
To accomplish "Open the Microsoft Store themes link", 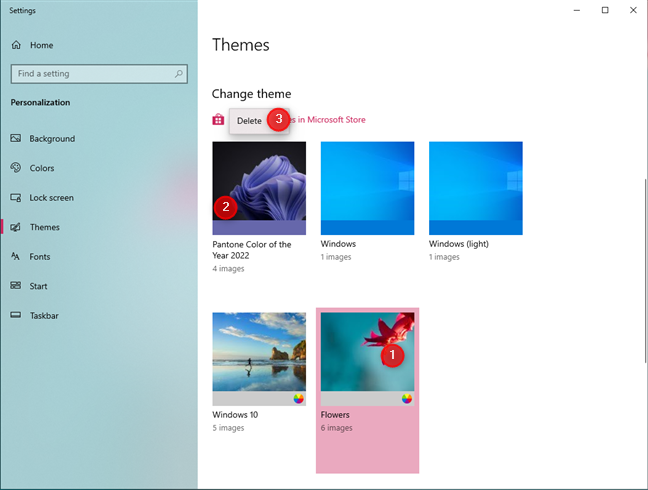I will tap(328, 120).
